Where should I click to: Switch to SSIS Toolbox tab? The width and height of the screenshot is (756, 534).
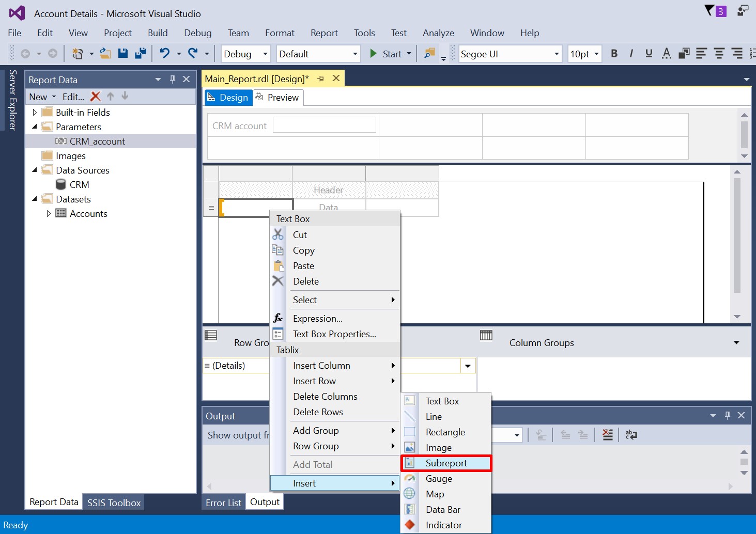point(114,502)
